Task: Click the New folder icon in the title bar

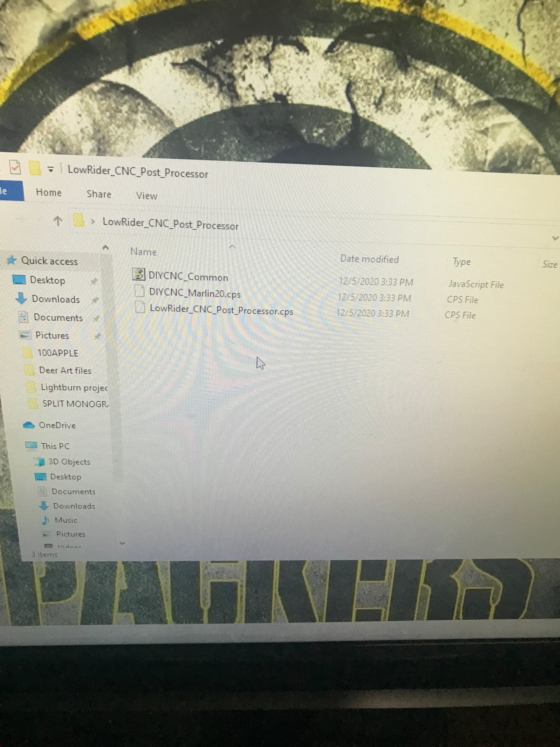Action: [35, 168]
